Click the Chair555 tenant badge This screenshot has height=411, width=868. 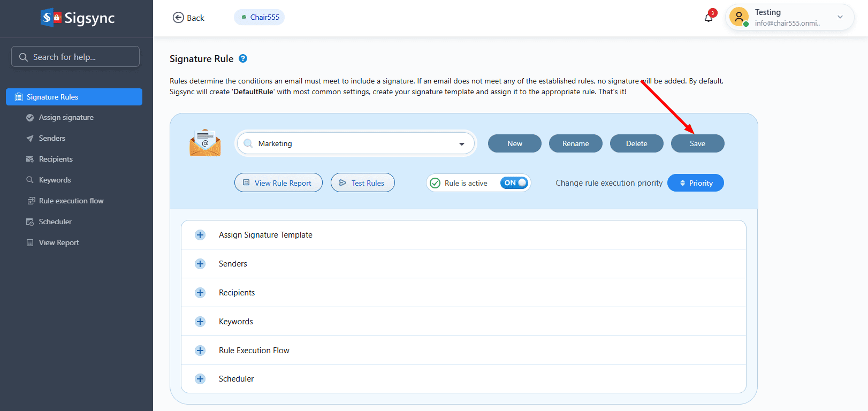click(x=260, y=17)
